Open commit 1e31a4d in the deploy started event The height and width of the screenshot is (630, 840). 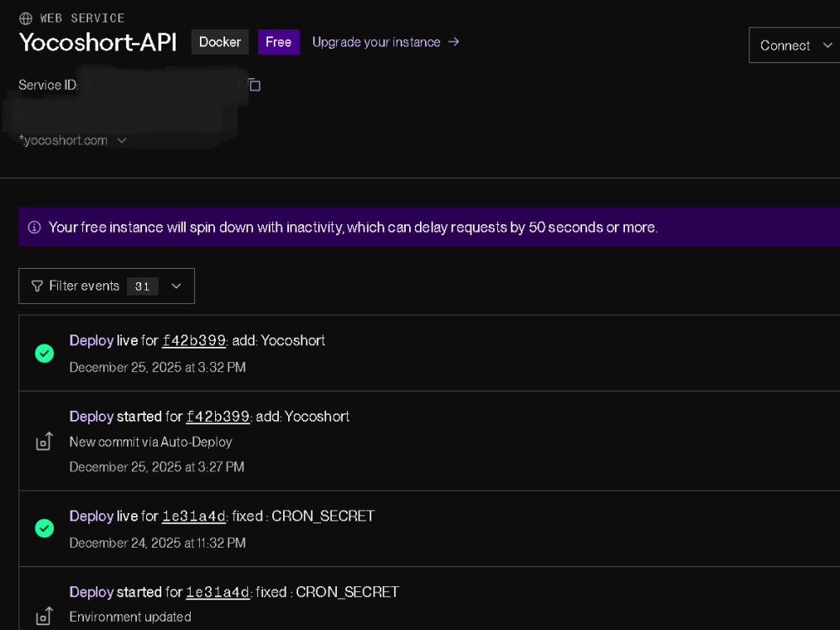point(218,592)
